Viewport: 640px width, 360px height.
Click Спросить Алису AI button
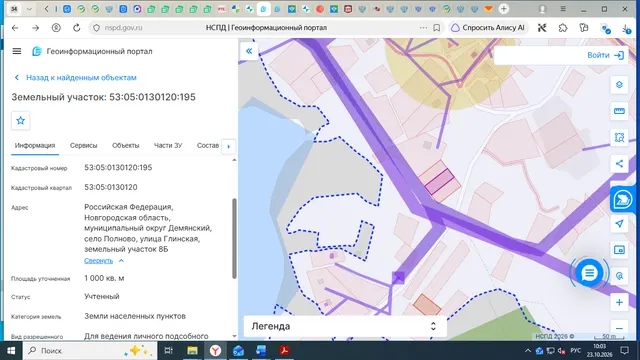pyautogui.click(x=488, y=28)
